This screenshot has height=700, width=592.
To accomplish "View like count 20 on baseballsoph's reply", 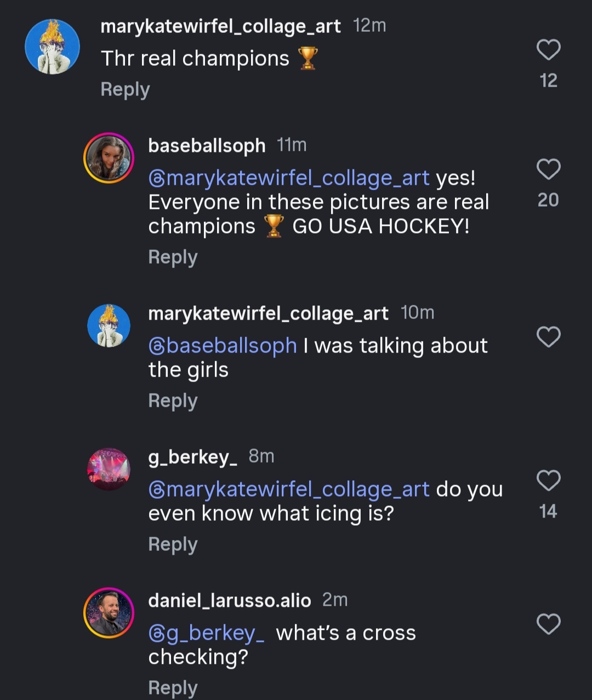I will pyautogui.click(x=548, y=200).
